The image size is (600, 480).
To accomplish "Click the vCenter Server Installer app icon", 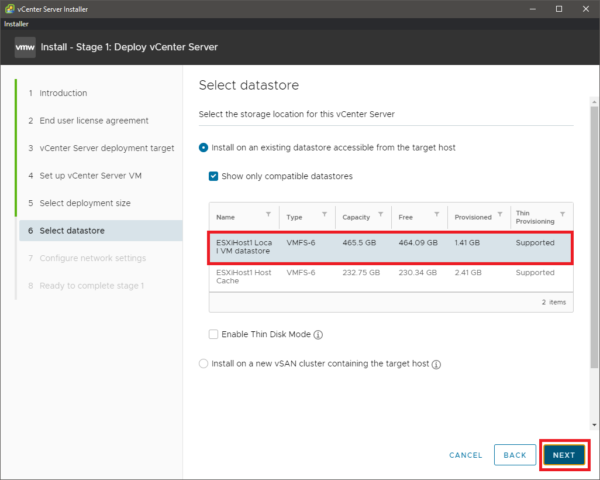I will click(10, 9).
